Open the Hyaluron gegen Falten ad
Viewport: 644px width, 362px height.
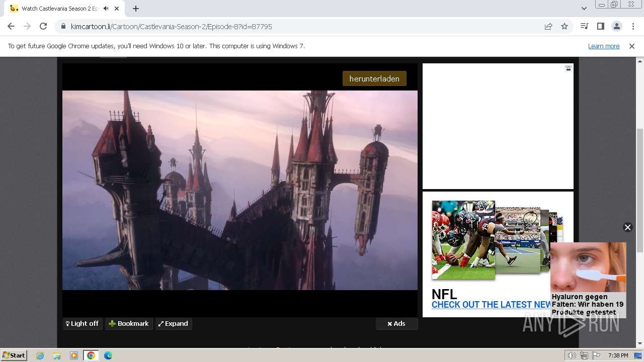[x=588, y=280]
